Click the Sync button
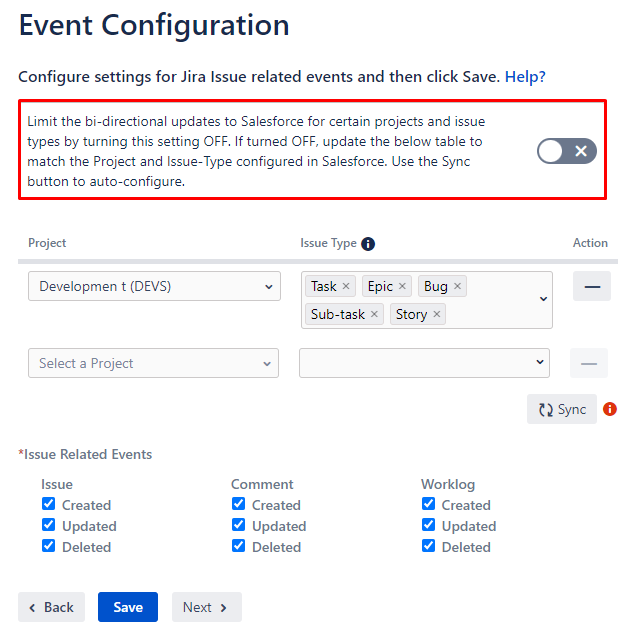 point(562,409)
